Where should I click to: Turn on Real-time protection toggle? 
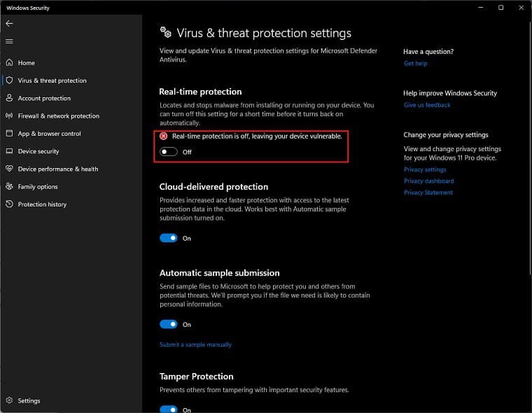point(169,152)
